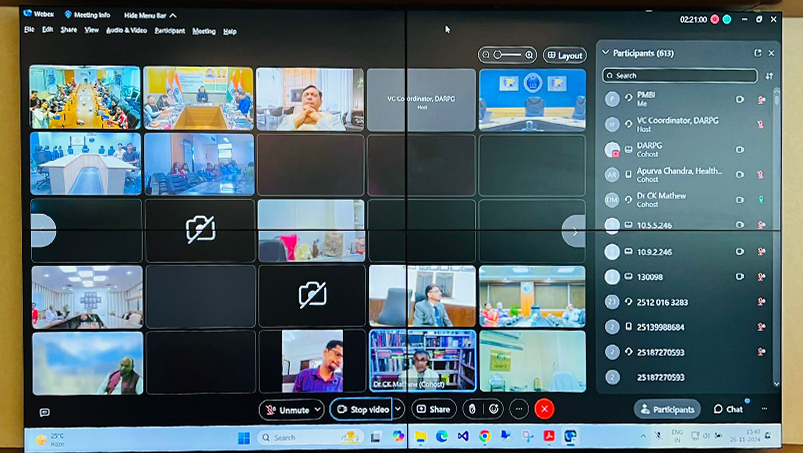Open the Help menu
The image size is (803, 453).
coord(230,31)
